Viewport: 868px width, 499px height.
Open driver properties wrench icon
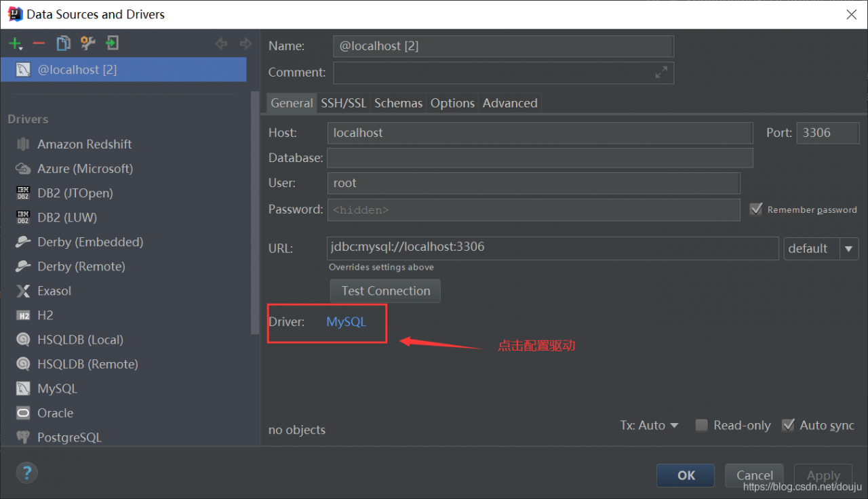coord(87,44)
